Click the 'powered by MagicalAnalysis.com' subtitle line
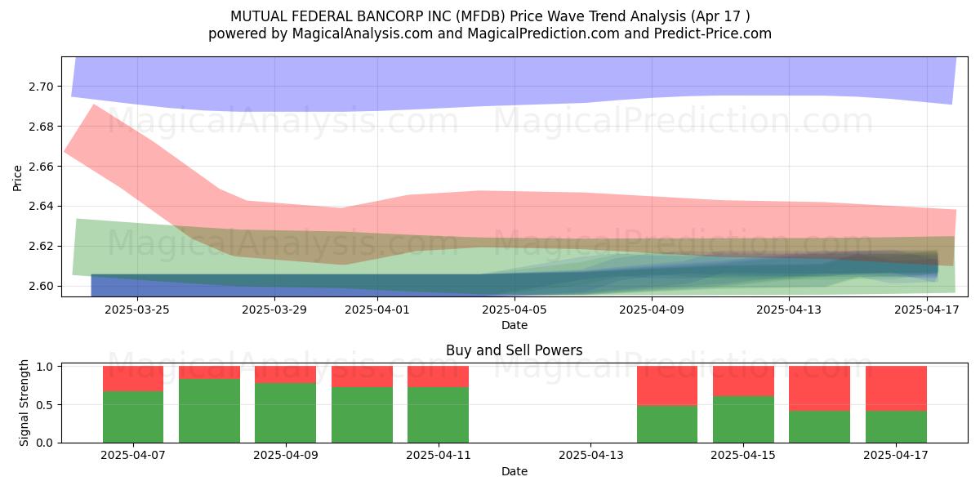Screen dimensions: 980x490 click(490, 33)
